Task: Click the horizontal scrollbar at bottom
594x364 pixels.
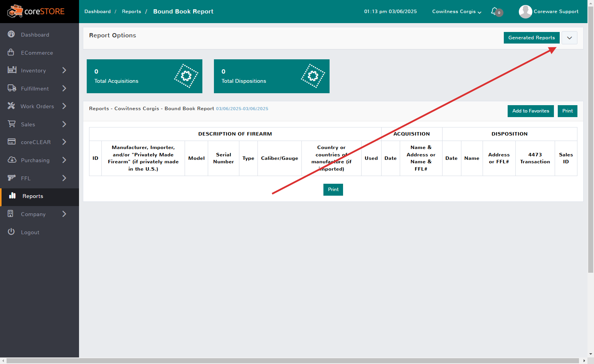Action: click(293, 361)
